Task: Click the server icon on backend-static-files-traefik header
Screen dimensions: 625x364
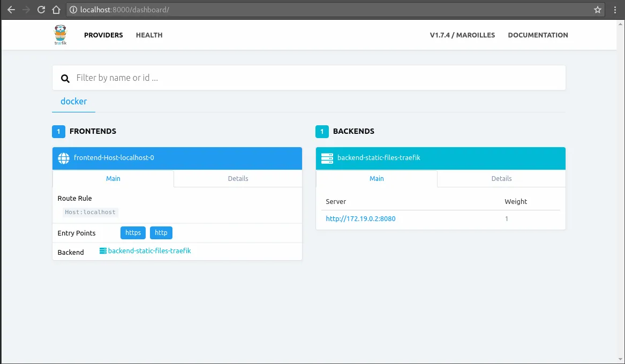Action: 327,158
